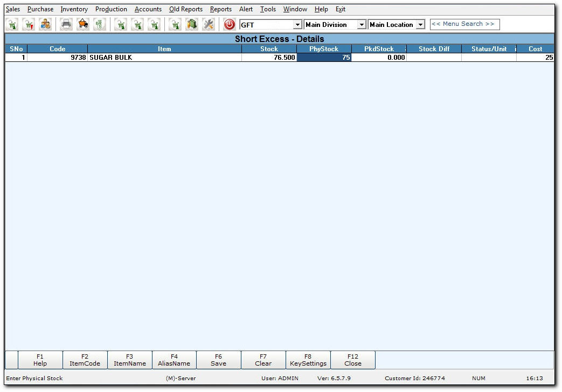Click the F7 Clear button

pyautogui.click(x=263, y=360)
